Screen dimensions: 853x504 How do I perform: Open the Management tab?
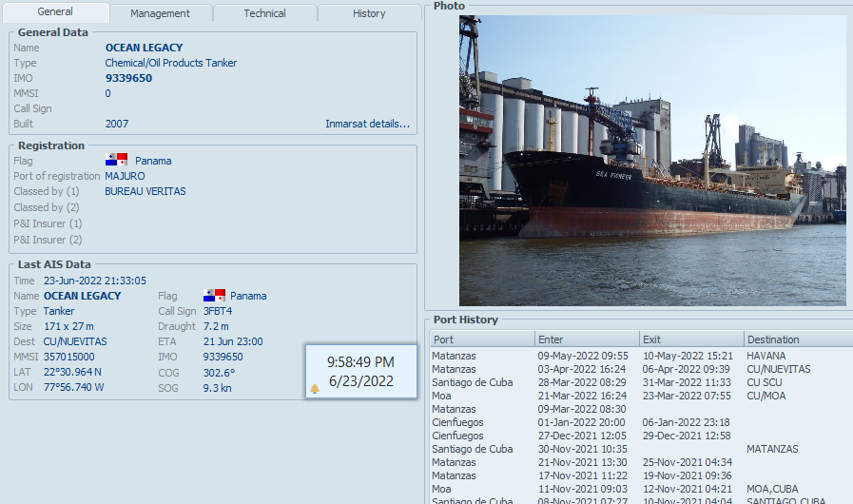click(x=160, y=13)
